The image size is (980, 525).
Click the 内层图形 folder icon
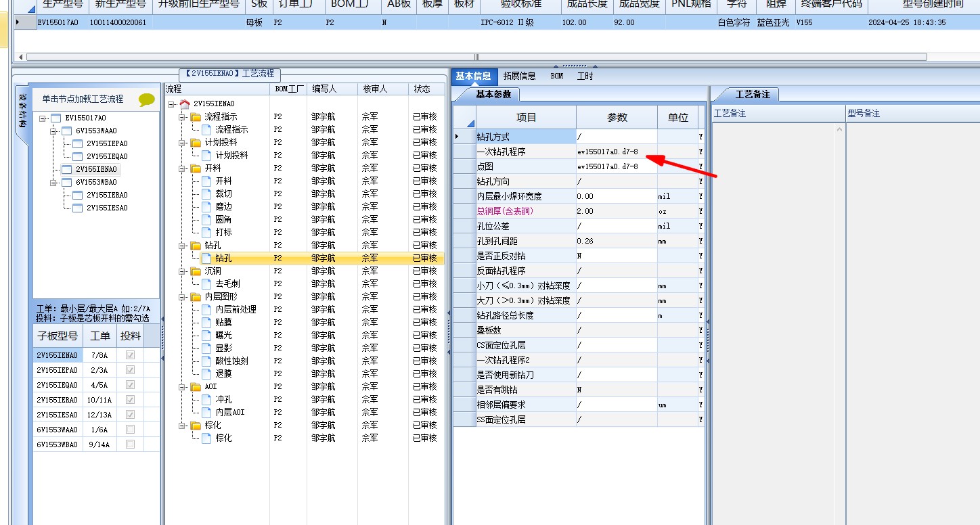(x=196, y=296)
